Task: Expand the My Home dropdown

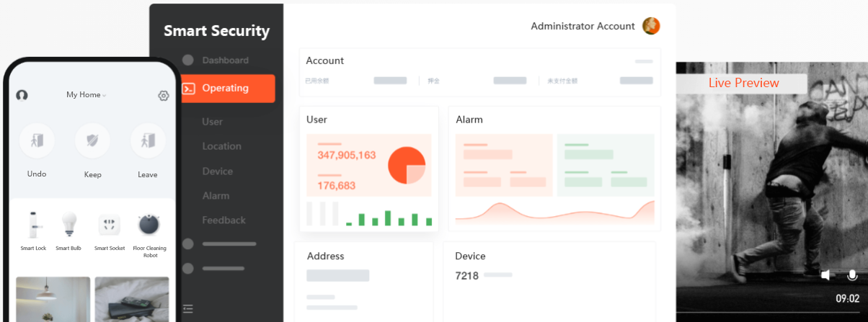Action: tap(86, 95)
